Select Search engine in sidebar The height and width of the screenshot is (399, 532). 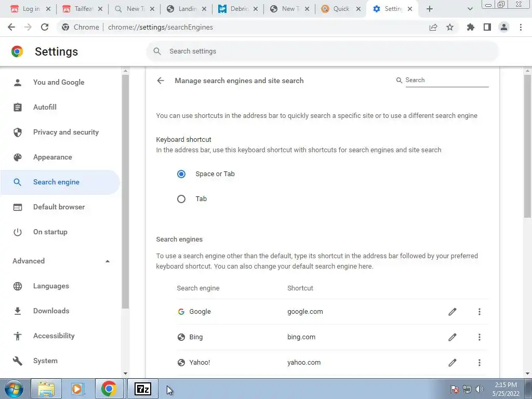(60, 182)
